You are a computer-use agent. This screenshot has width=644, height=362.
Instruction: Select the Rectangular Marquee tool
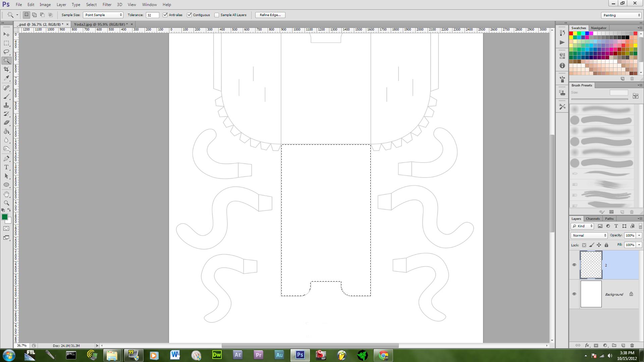click(6, 43)
